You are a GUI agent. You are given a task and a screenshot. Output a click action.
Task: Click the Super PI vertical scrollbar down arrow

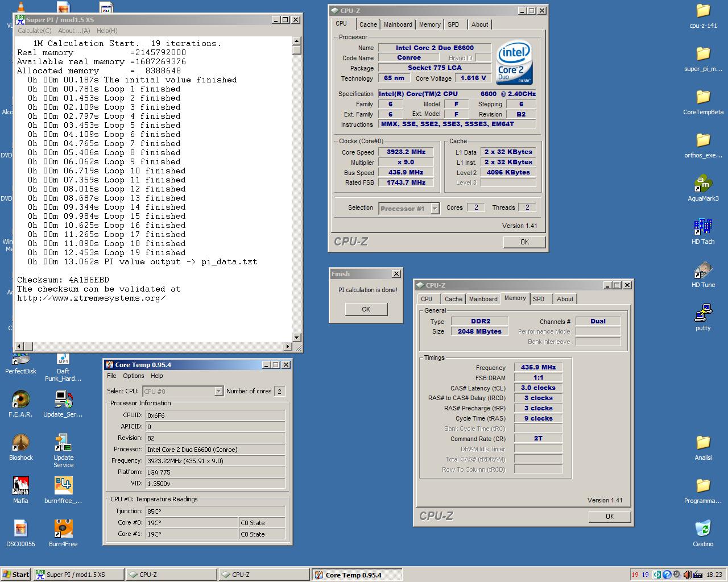pos(296,338)
